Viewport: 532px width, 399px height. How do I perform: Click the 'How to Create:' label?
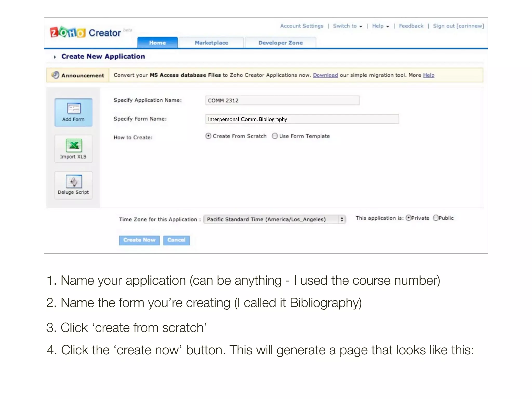tap(133, 137)
